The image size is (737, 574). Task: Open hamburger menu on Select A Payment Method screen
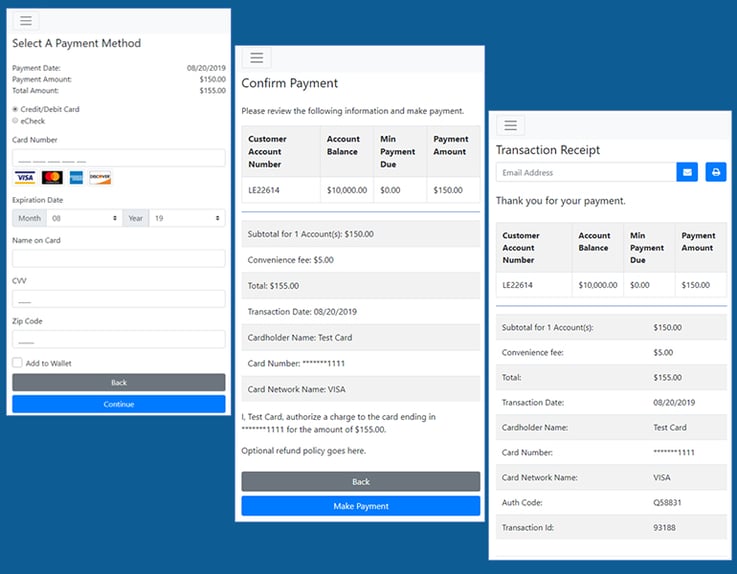(26, 21)
